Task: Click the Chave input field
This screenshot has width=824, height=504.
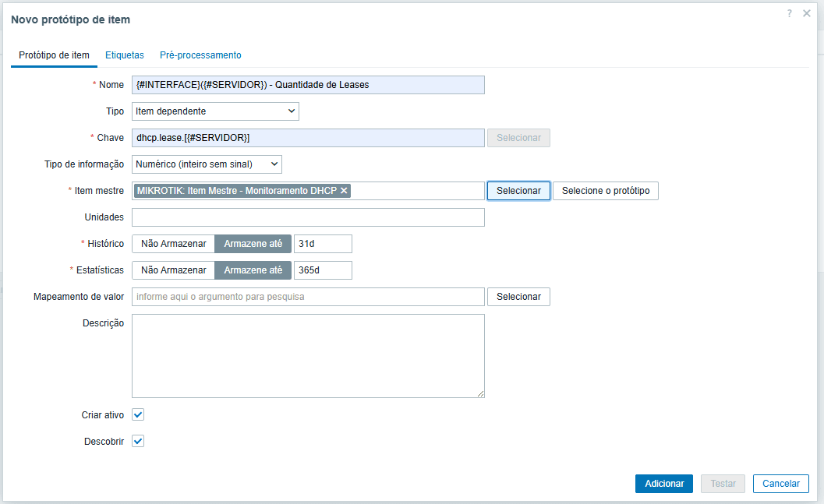Action: tap(308, 138)
